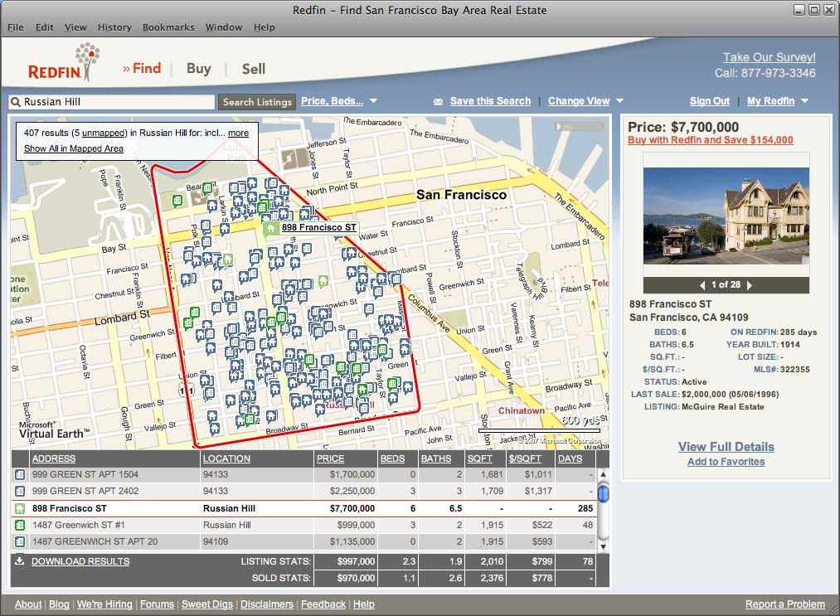Open the Change View dropdown
Image resolution: width=840 pixels, height=616 pixels.
click(x=619, y=101)
